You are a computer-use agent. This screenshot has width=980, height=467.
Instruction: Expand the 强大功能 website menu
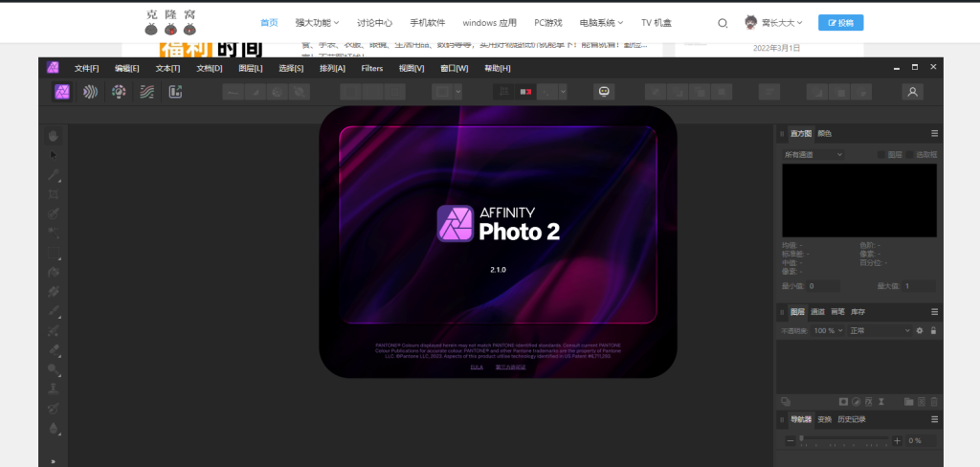point(318,23)
